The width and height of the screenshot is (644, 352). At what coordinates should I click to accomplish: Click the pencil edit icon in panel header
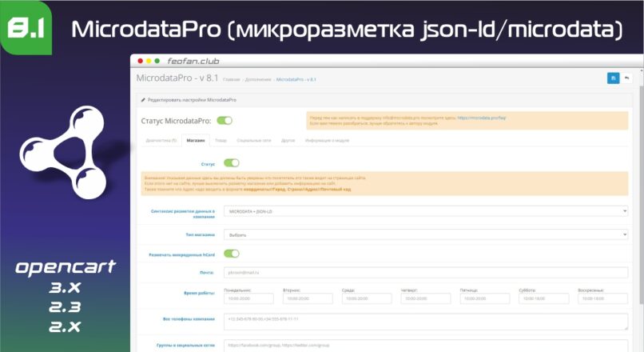[143, 100]
